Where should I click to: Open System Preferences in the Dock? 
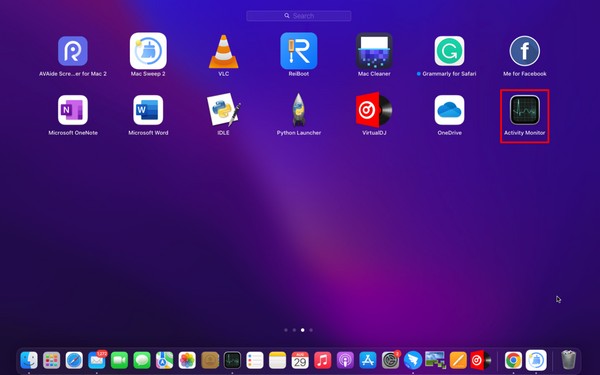click(390, 360)
